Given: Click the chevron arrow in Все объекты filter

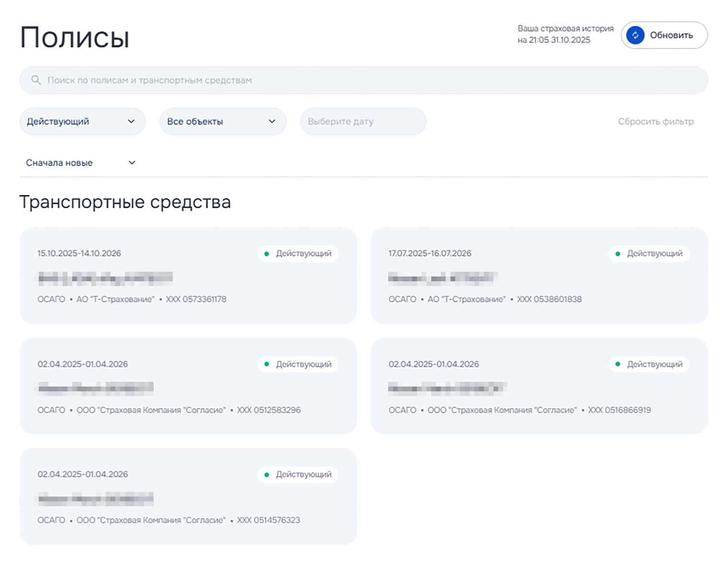Looking at the screenshot, I should 272,122.
